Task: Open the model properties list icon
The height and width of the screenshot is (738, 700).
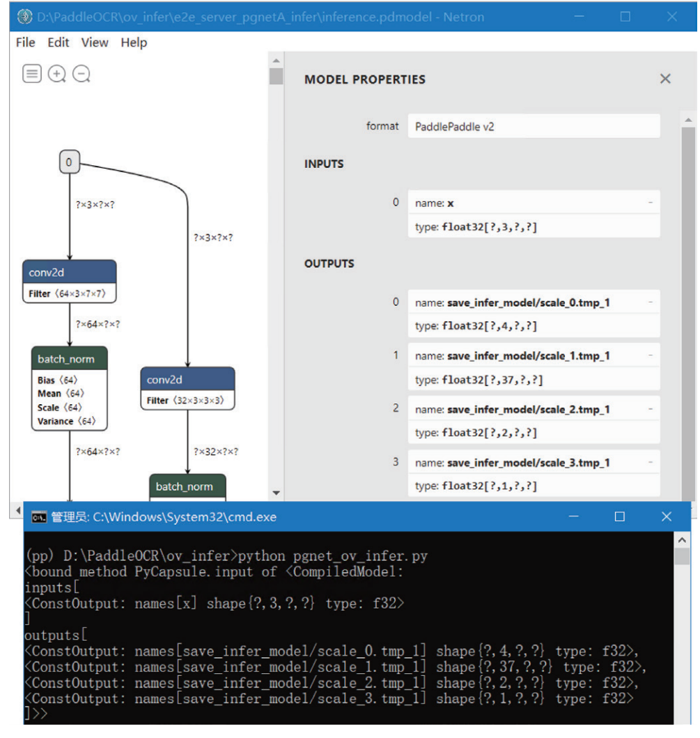Action: coord(32,74)
